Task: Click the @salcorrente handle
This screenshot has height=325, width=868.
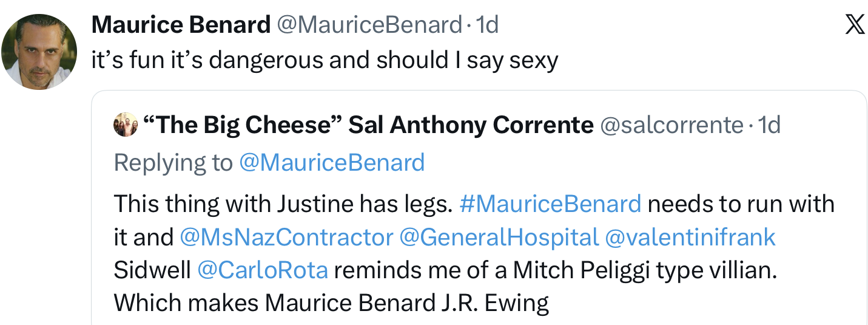Action: (x=671, y=125)
